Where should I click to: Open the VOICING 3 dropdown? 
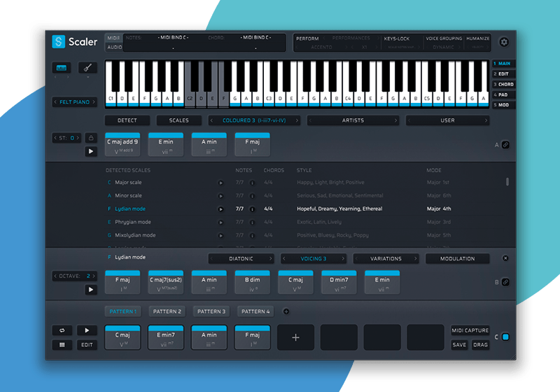click(313, 258)
